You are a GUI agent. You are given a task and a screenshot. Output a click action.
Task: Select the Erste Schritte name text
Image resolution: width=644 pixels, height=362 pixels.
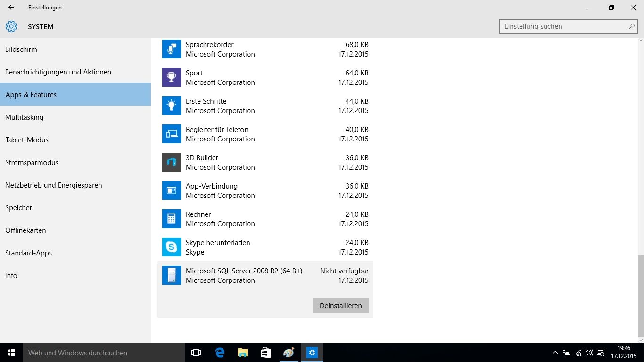(x=206, y=101)
